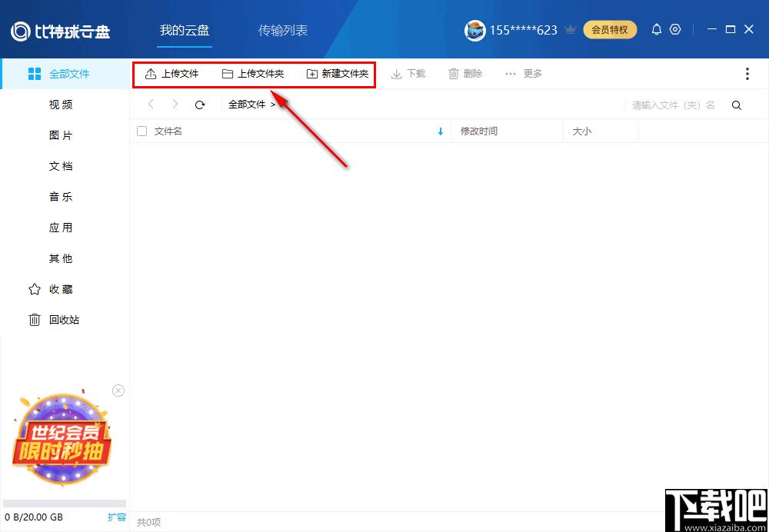Image resolution: width=769 pixels, height=532 pixels.
Task: Open the notification bell icon
Action: (x=656, y=30)
